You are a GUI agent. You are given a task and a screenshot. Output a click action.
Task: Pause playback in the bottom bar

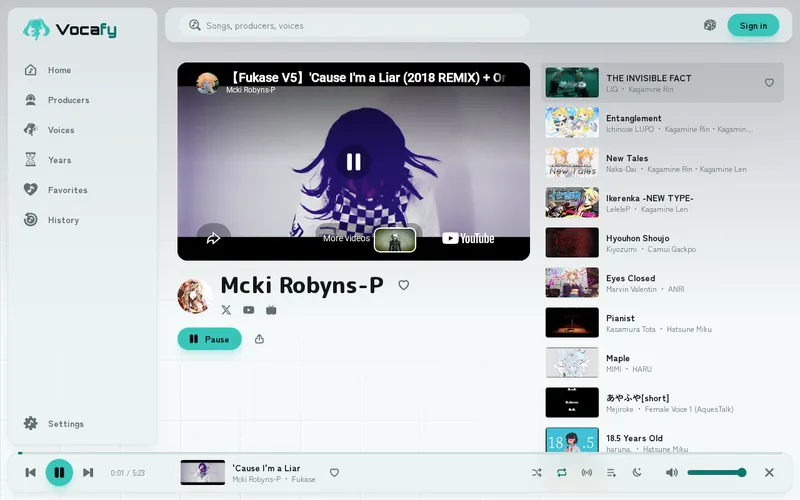[x=59, y=472]
